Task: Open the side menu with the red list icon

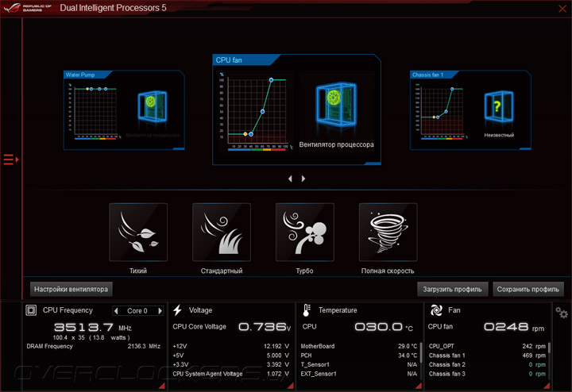Action: pos(11,159)
